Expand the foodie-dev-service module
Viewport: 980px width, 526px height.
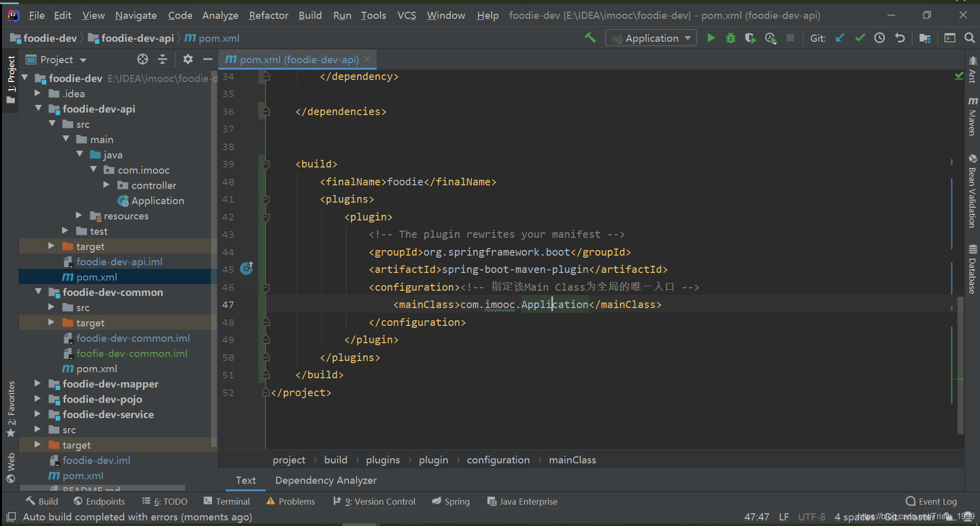point(37,414)
